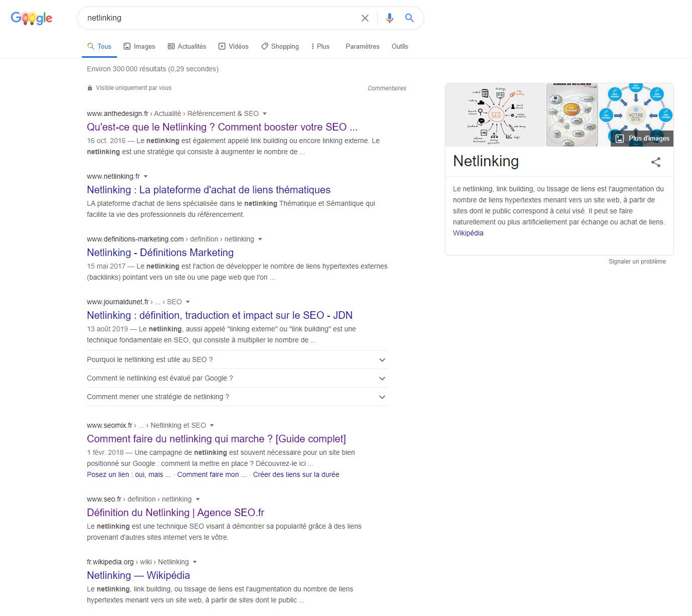Open the middle netlinking schema thumbnail
The width and height of the screenshot is (692, 616).
(x=572, y=115)
